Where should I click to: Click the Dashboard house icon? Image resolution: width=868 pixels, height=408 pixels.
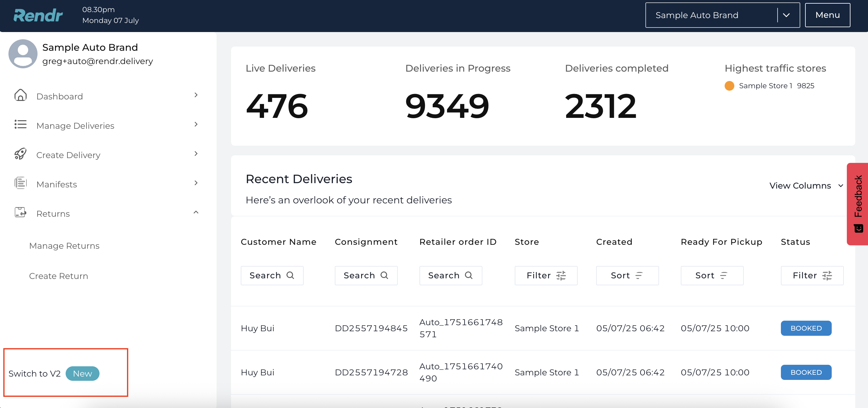pyautogui.click(x=21, y=95)
